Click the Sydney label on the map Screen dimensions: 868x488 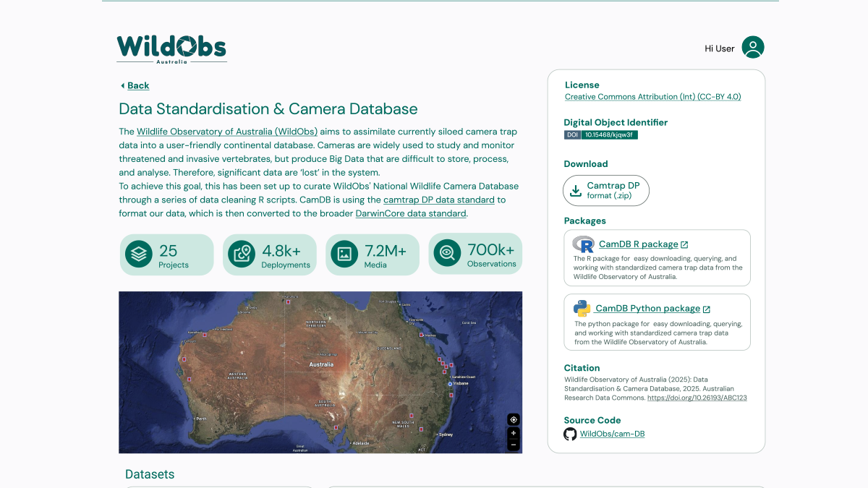coord(446,435)
